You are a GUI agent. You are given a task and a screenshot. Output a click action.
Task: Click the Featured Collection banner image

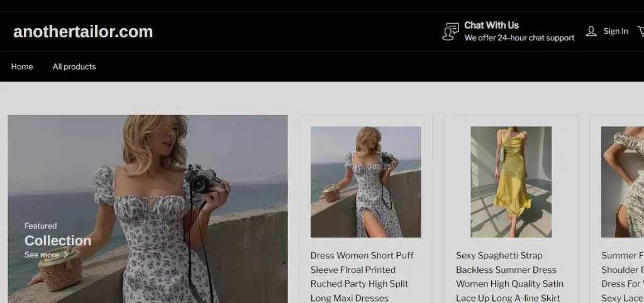coord(148,209)
